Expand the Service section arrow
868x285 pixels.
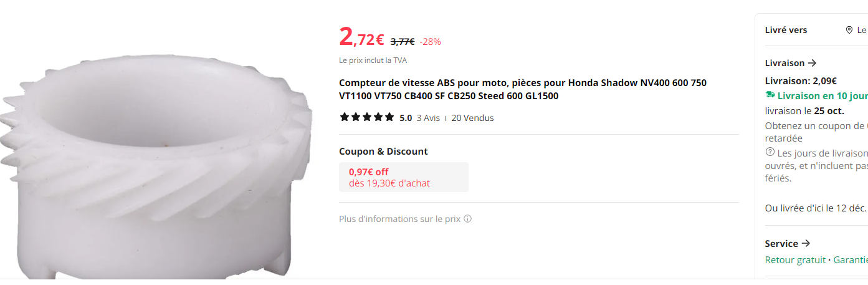click(x=806, y=243)
